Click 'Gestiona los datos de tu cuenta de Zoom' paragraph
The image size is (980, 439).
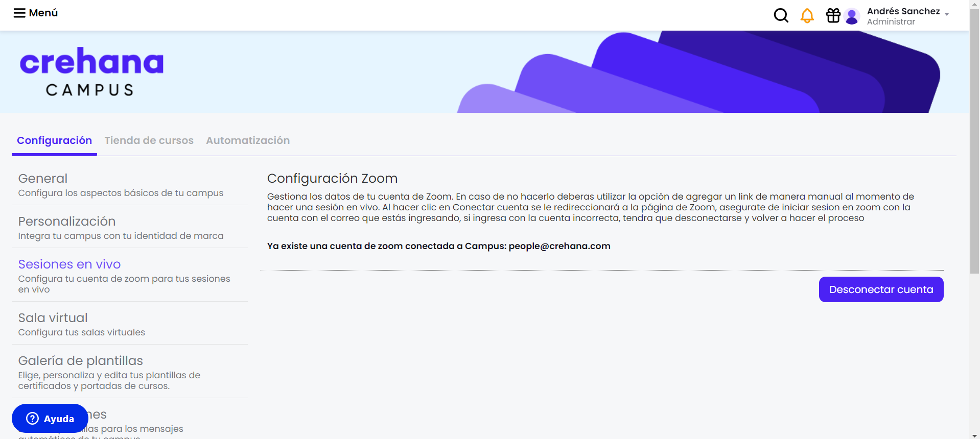[x=590, y=207]
